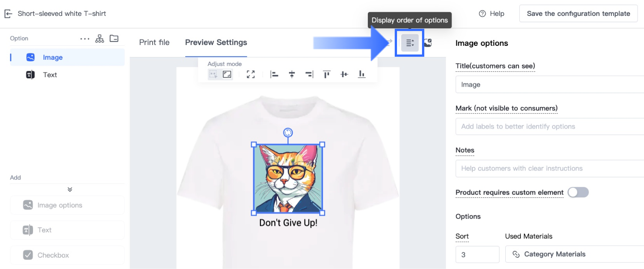Add an Image options element
This screenshot has width=644, height=269.
pyautogui.click(x=67, y=205)
